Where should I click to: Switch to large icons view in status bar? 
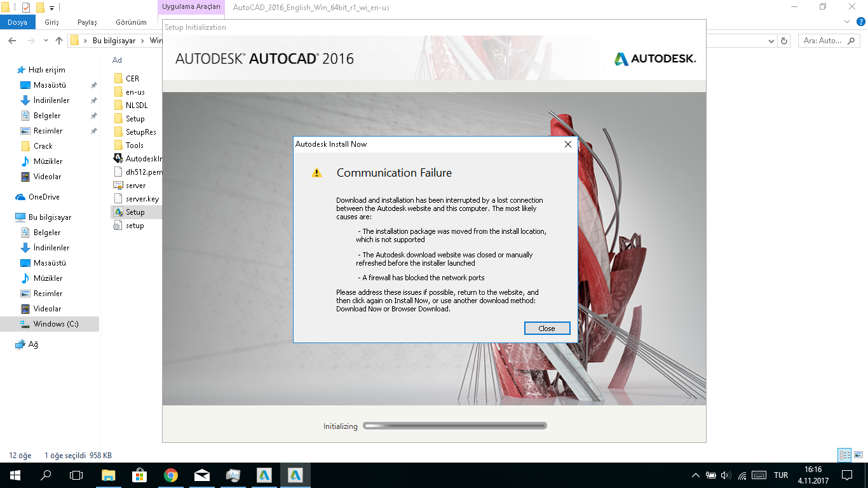click(857, 456)
